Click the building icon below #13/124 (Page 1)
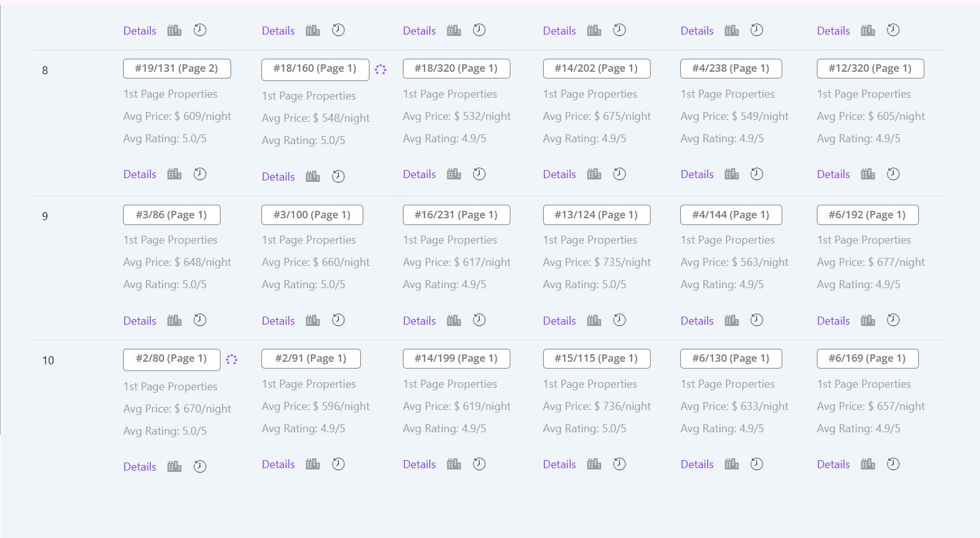Screen dimensions: 980x538 pos(594,320)
